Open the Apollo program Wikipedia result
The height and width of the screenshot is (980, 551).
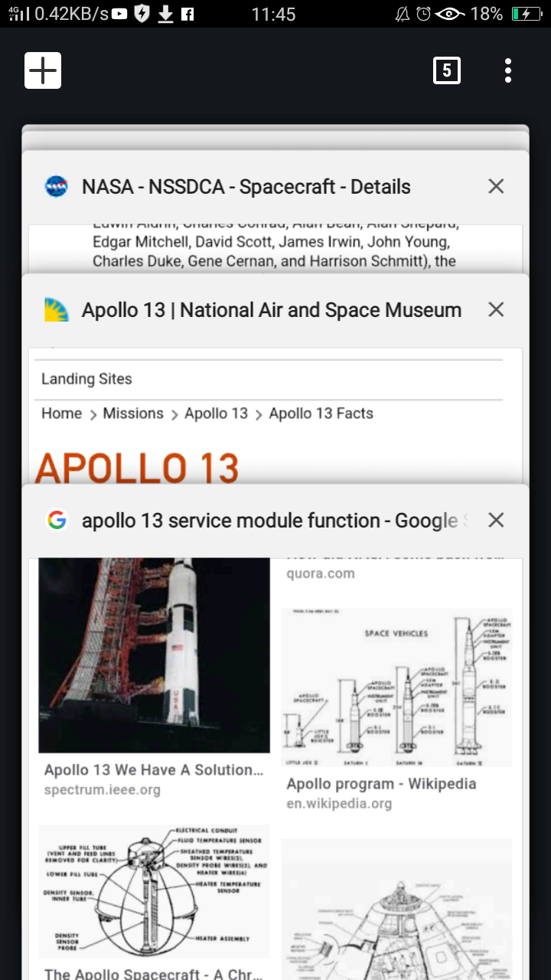point(382,783)
